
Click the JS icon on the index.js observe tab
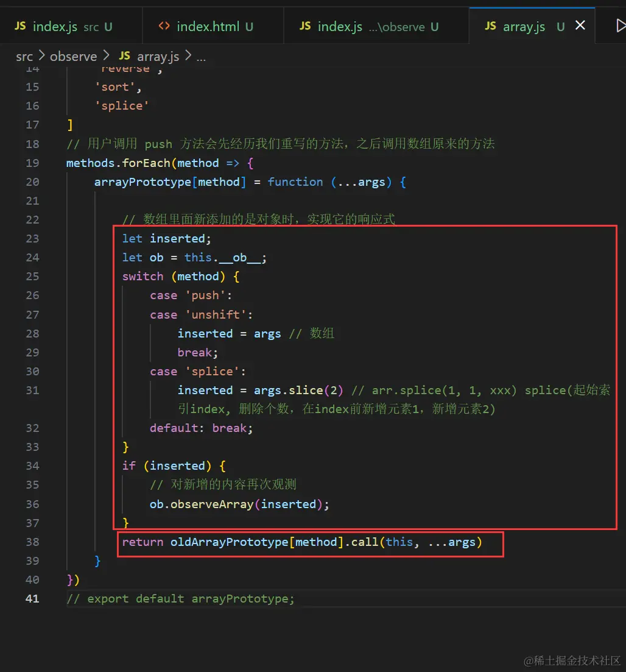click(305, 26)
